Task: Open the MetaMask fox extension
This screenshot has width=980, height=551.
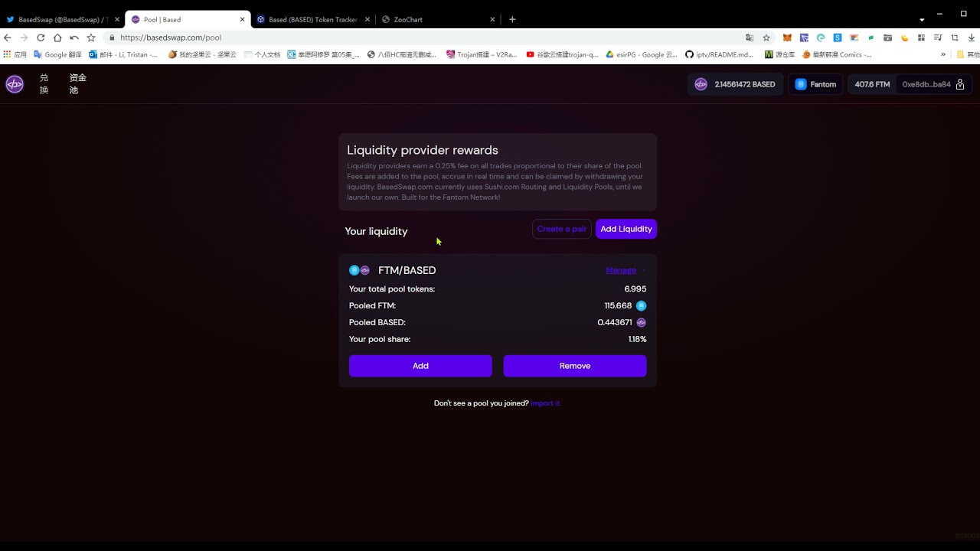Action: pos(787,37)
